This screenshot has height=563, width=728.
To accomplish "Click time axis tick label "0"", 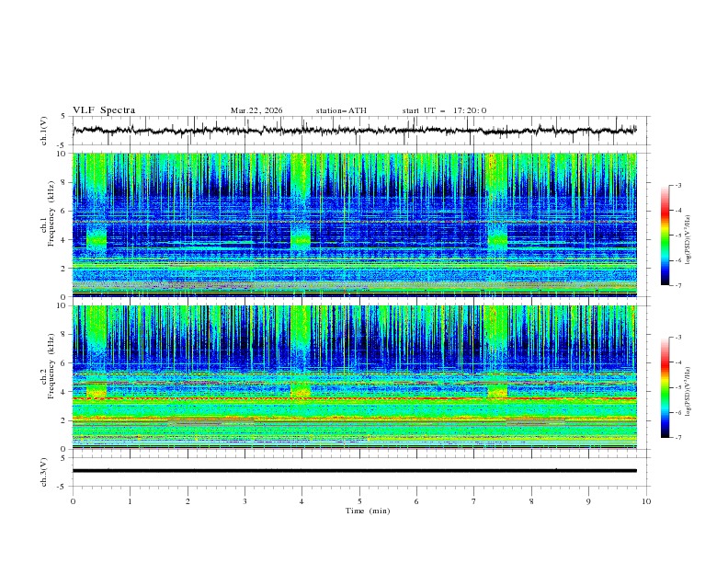I will 73,501.
